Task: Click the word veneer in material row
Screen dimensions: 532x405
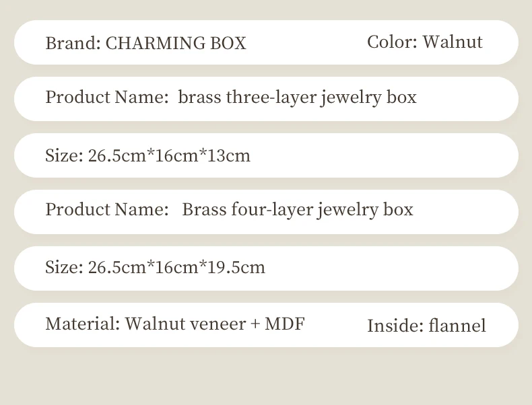Action: pos(218,324)
